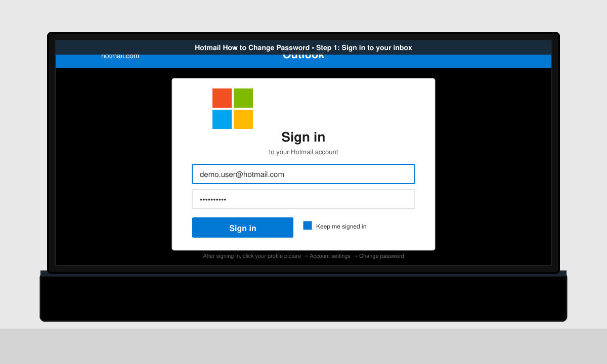The height and width of the screenshot is (364, 607).
Task: Focus the password input field
Action: (303, 199)
